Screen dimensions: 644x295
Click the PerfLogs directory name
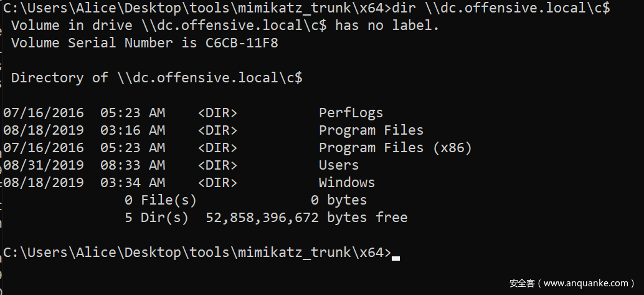pyautogui.click(x=351, y=113)
